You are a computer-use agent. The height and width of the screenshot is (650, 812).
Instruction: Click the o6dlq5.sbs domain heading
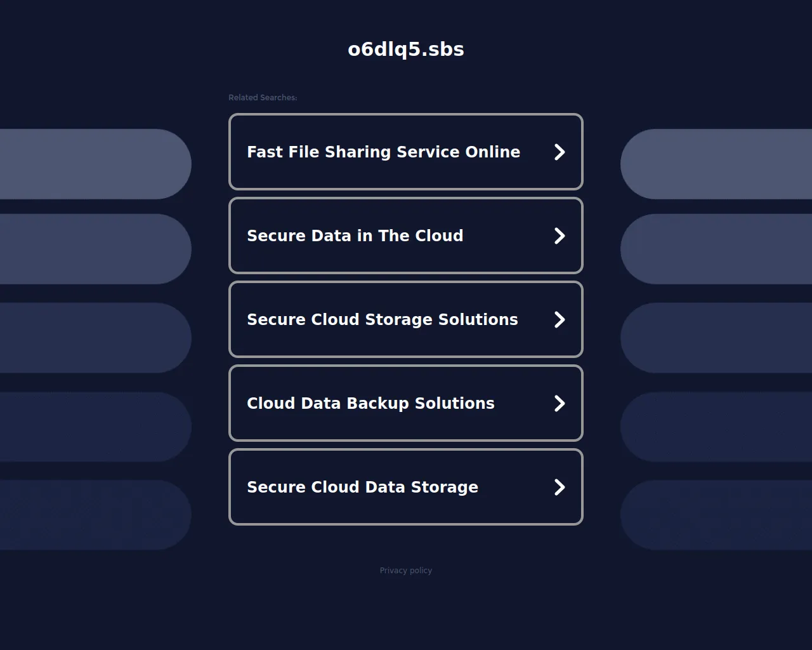pos(405,49)
